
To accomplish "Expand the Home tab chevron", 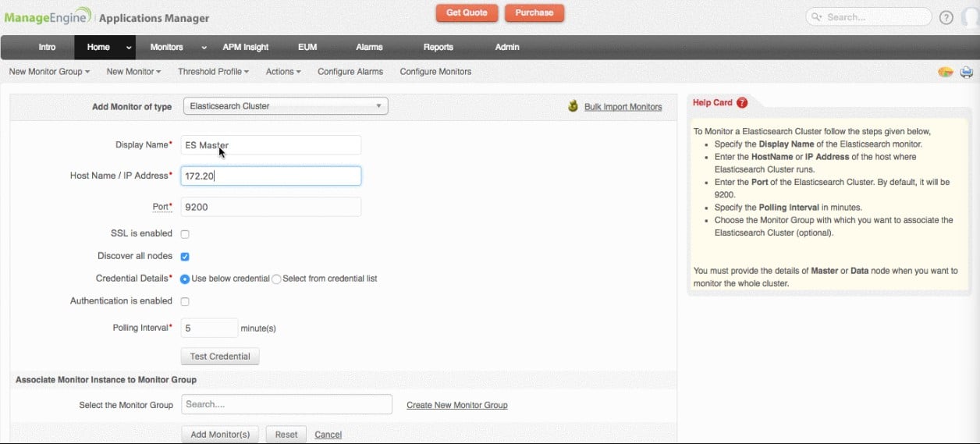I will 129,48.
